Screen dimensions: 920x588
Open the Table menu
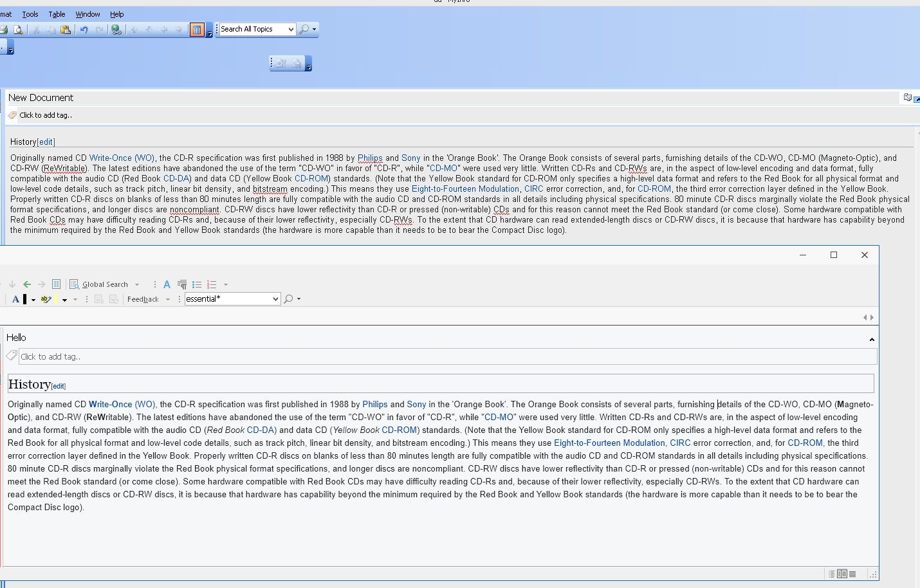tap(57, 14)
